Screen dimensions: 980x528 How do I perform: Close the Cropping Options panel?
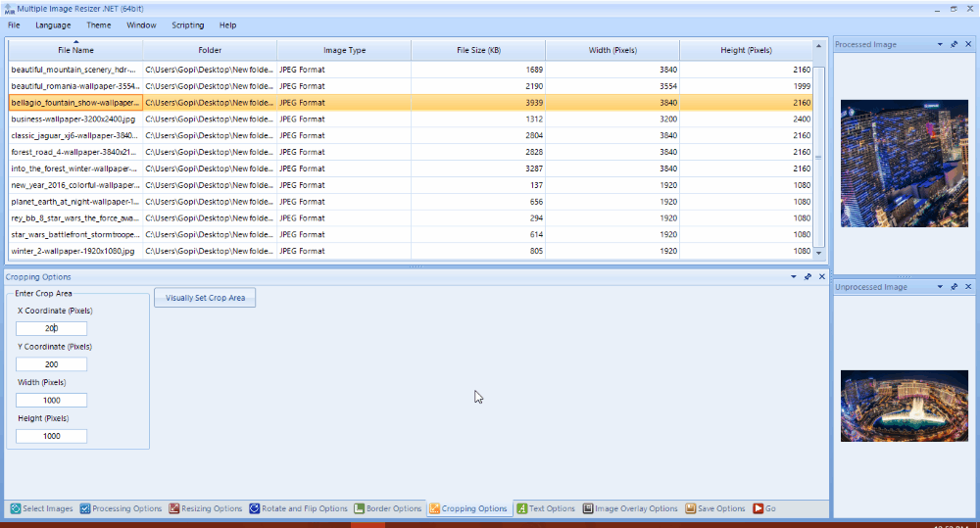[x=822, y=277]
